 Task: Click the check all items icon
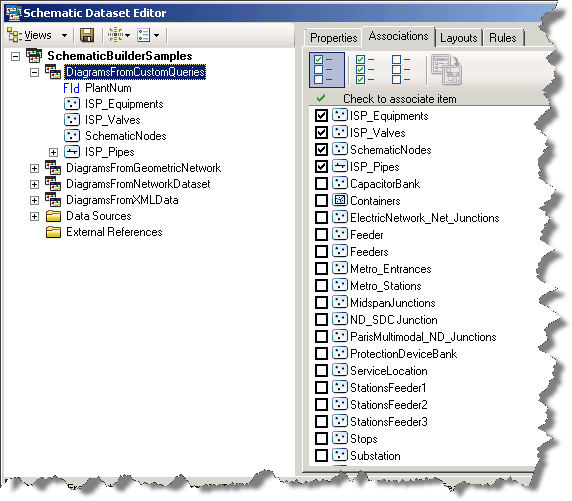(x=365, y=69)
